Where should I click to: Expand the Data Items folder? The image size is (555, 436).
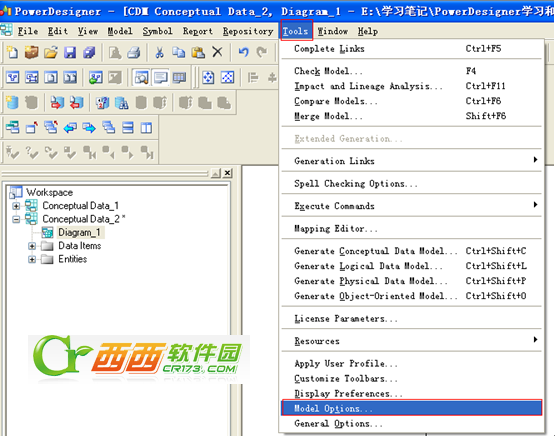[x=32, y=246]
